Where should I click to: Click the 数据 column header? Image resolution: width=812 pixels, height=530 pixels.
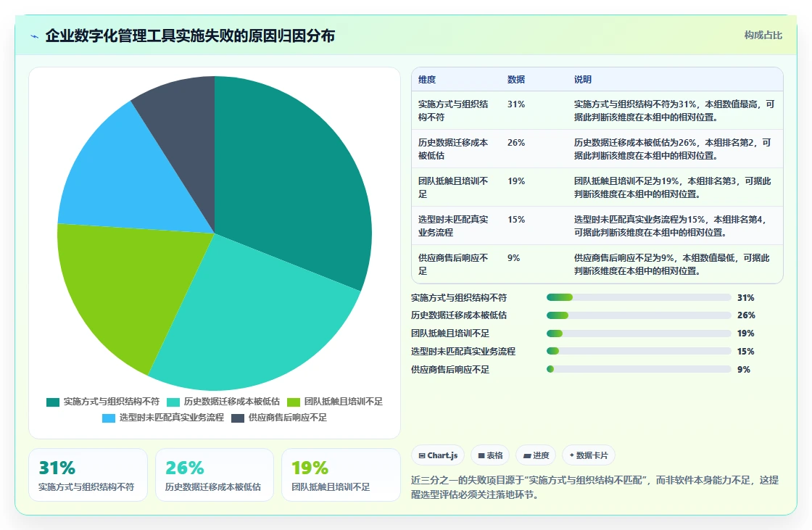(x=515, y=79)
